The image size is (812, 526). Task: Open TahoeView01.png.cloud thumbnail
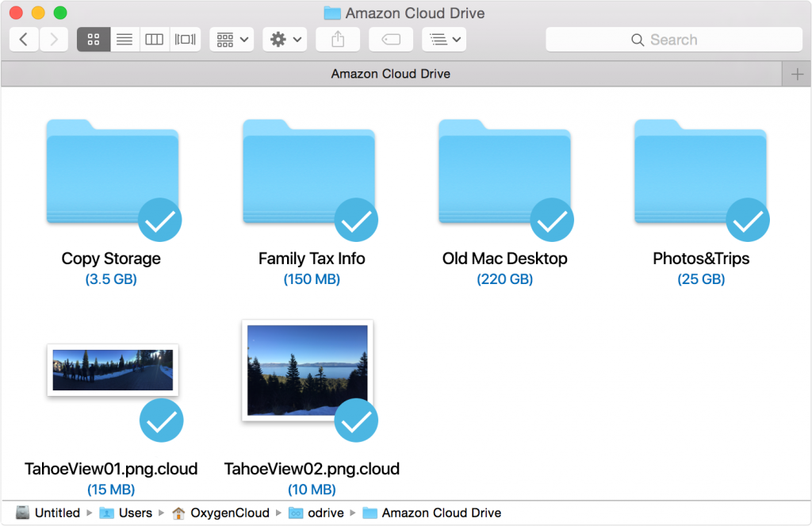point(113,368)
